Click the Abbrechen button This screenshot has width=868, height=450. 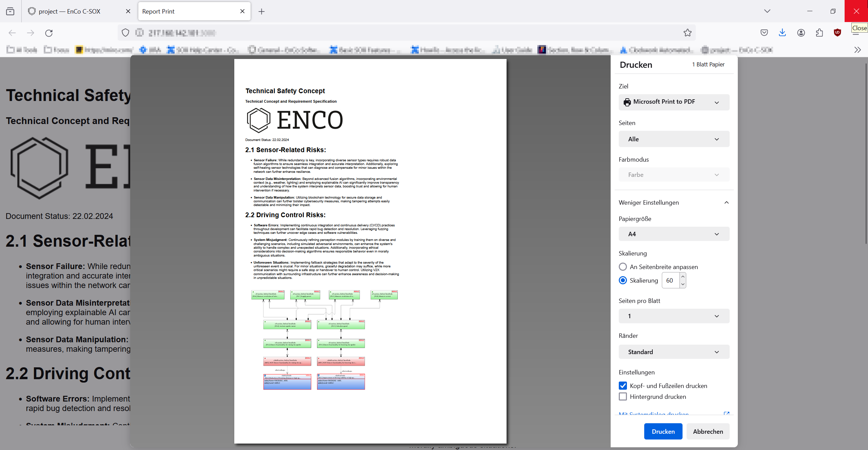pyautogui.click(x=708, y=431)
